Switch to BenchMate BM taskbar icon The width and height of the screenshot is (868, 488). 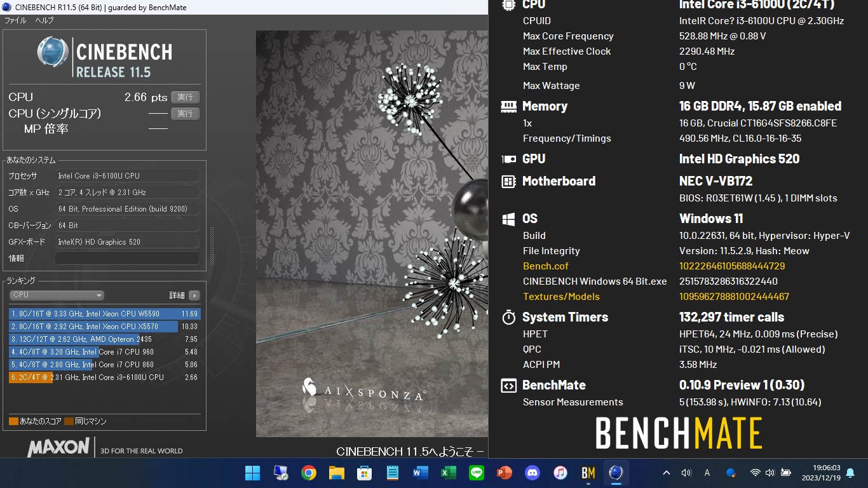[x=588, y=473]
